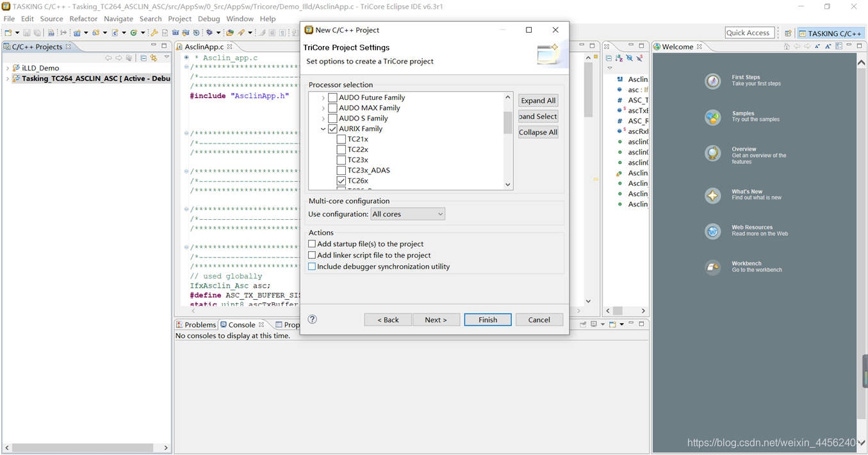Uncheck the TC26x processor checkbox
The width and height of the screenshot is (868, 455).
341,181
